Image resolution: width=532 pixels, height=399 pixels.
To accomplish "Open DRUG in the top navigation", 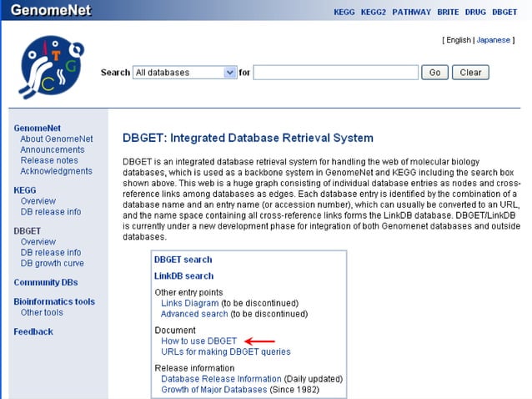I will point(475,13).
